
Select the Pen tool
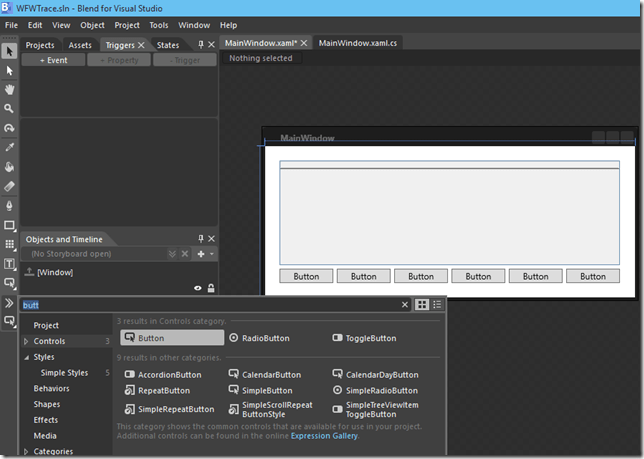(x=9, y=205)
